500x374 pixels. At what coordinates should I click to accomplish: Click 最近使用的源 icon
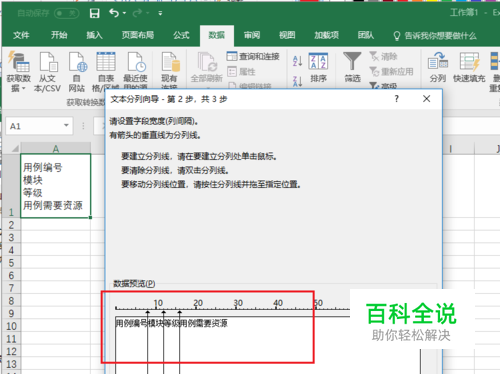pyautogui.click(x=136, y=71)
